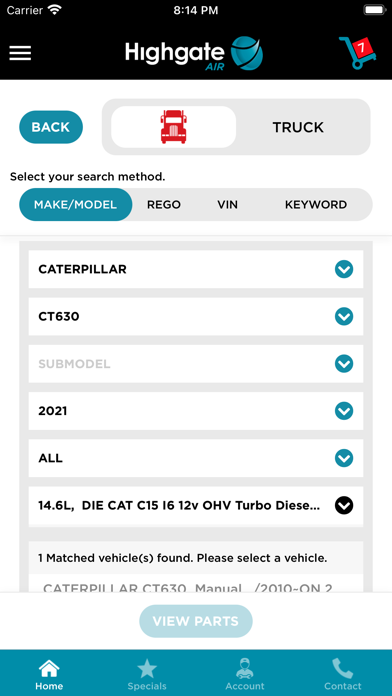Open Contact phone in bottom bar
The width and height of the screenshot is (392, 696).
tap(343, 674)
